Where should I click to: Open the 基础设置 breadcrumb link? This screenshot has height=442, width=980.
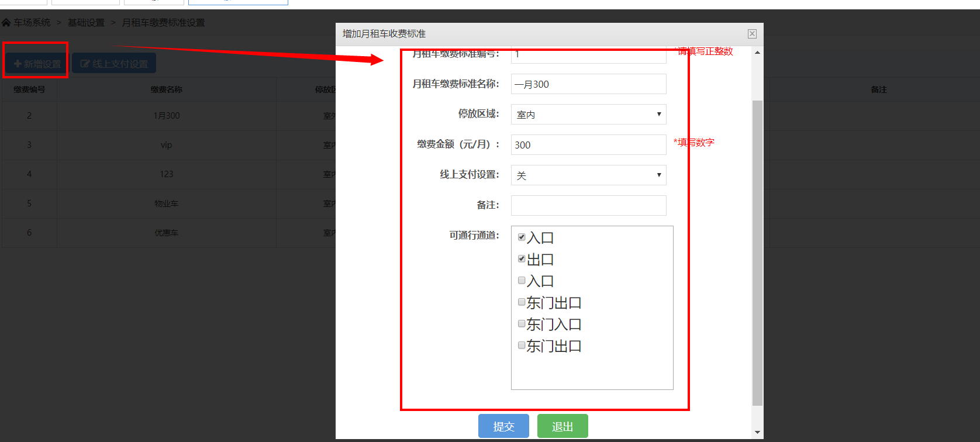coord(86,22)
